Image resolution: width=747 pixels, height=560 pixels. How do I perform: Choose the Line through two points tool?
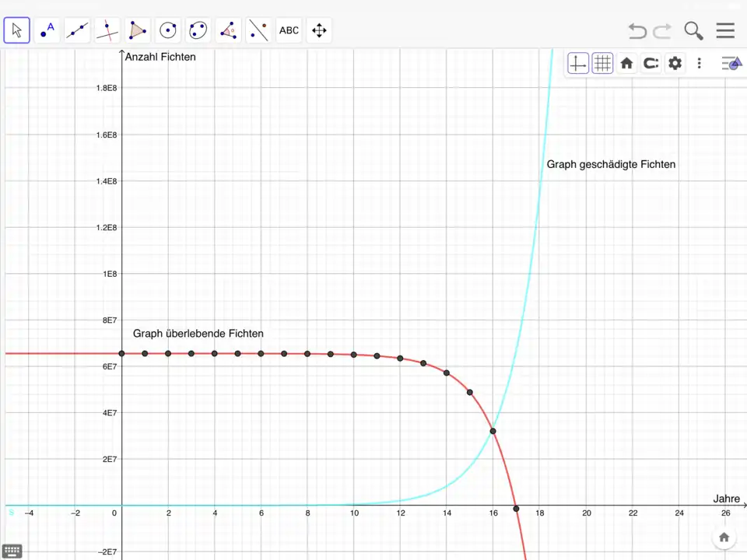[77, 30]
